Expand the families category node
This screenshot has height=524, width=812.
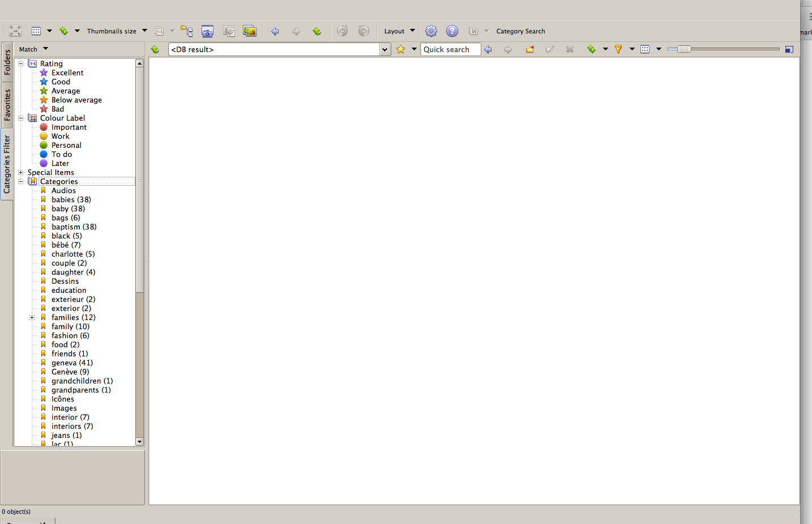(x=32, y=317)
